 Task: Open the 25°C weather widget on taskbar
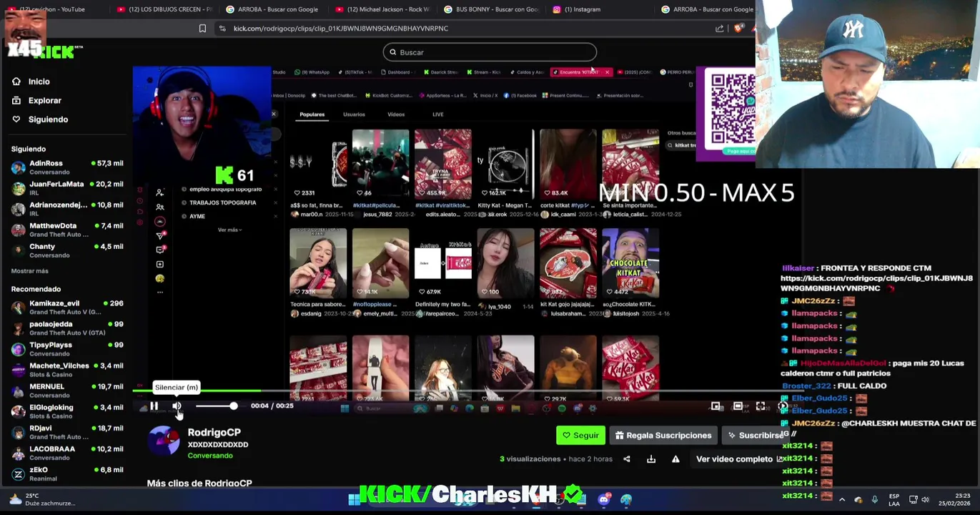coord(41,499)
